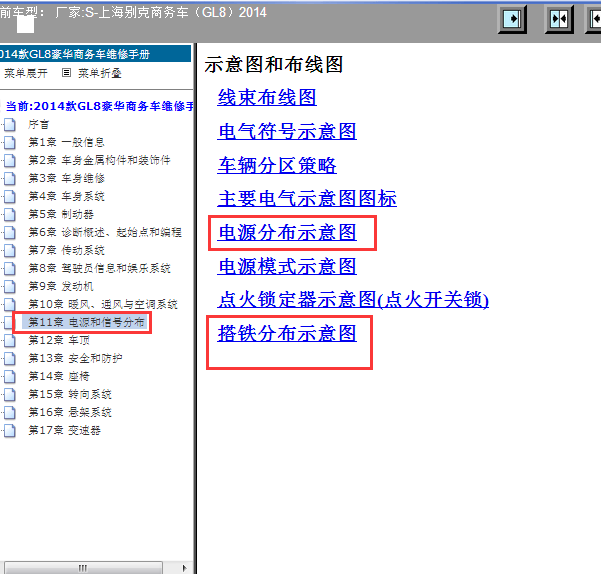Select 第17章 变速器 chapter
This screenshot has width=601, height=574.
[64, 430]
